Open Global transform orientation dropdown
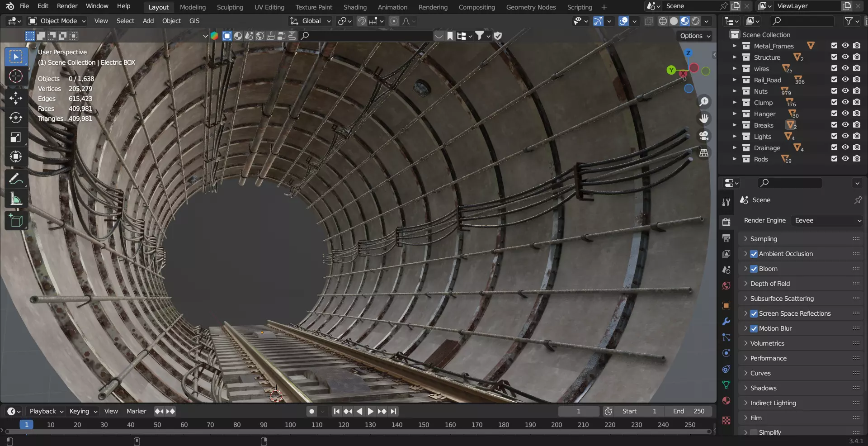The width and height of the screenshot is (868, 446). [311, 21]
